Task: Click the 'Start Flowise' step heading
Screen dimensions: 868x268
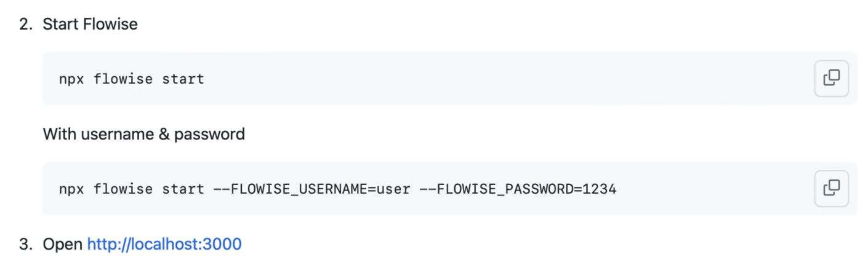Action: click(x=90, y=25)
